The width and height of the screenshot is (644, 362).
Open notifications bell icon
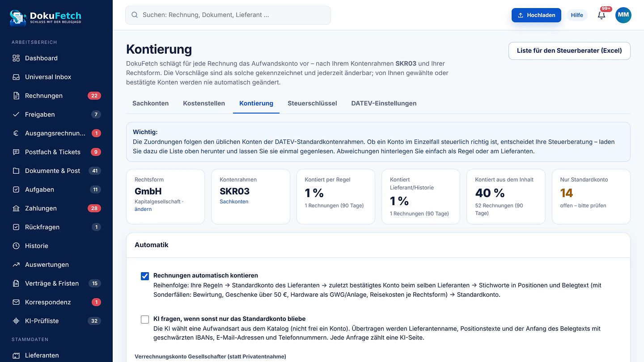tap(602, 15)
